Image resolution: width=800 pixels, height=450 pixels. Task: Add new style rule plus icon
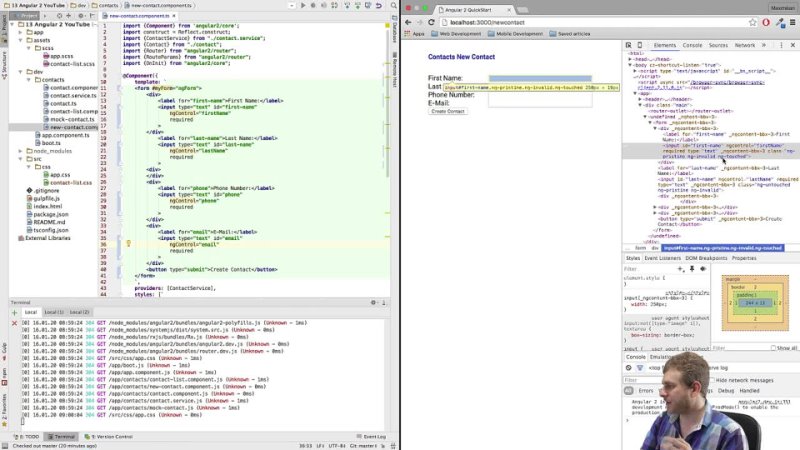pyautogui.click(x=680, y=269)
